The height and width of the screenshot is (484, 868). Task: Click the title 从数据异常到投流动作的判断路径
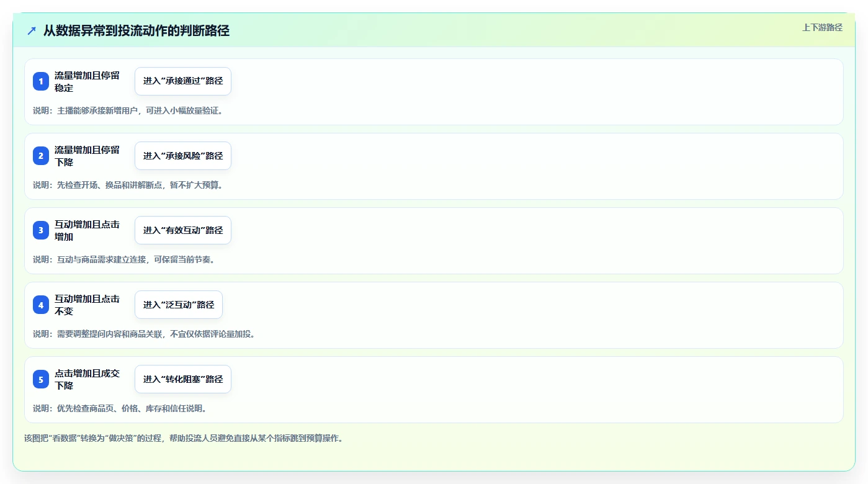point(136,30)
